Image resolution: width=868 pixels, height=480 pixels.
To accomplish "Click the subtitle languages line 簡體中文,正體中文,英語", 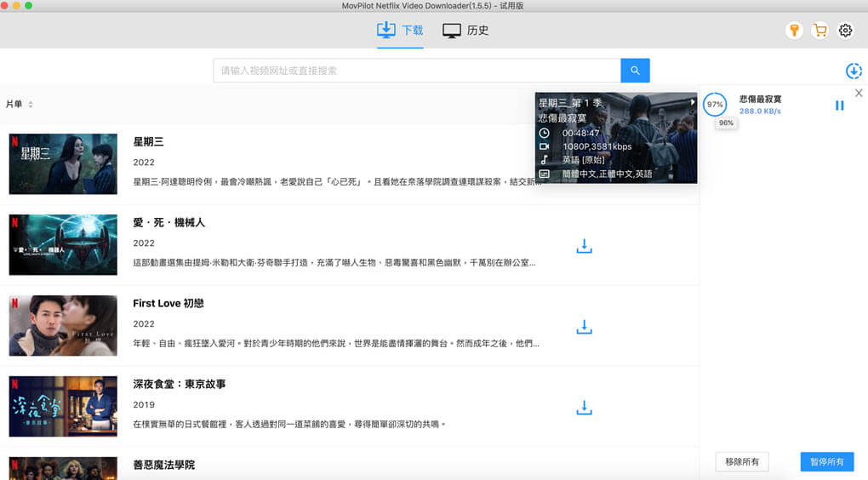I will (x=608, y=174).
